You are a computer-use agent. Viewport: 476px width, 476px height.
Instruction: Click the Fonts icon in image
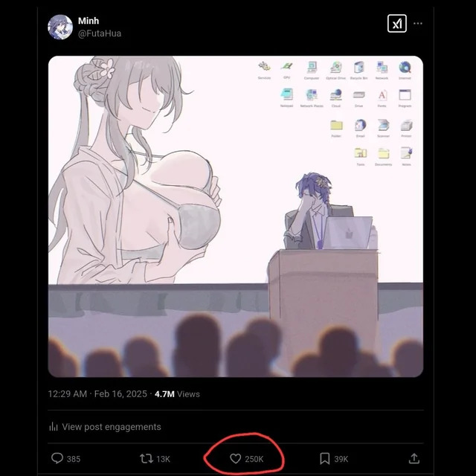382,95
